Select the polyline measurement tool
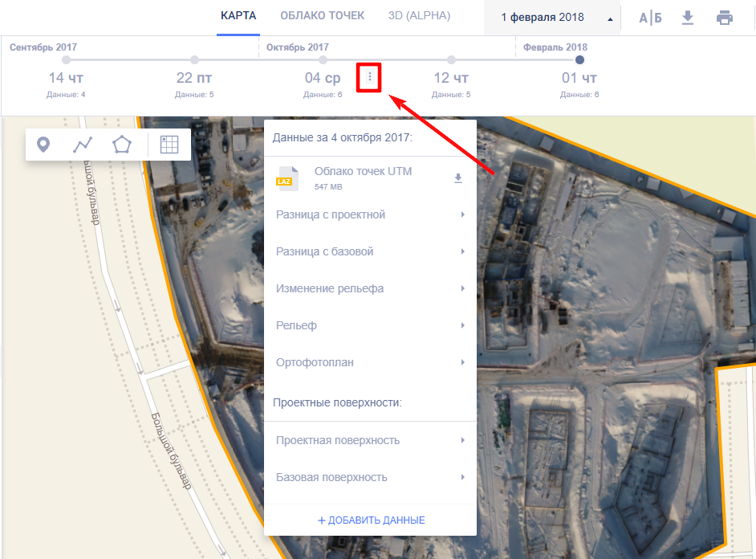 [x=83, y=145]
